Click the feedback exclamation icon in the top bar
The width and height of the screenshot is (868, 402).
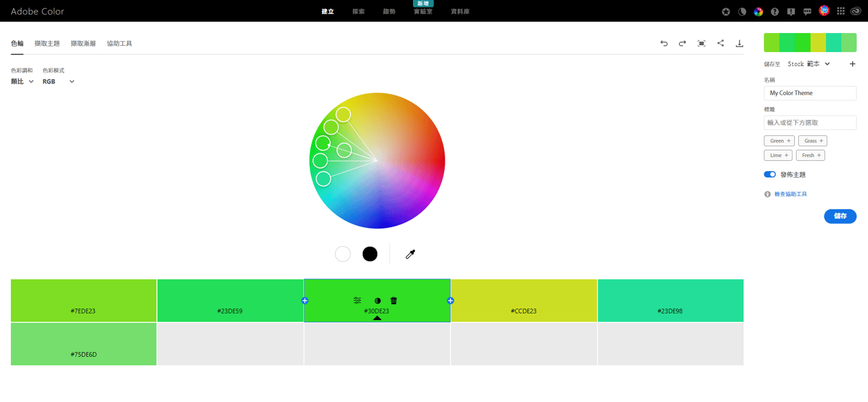tap(791, 11)
